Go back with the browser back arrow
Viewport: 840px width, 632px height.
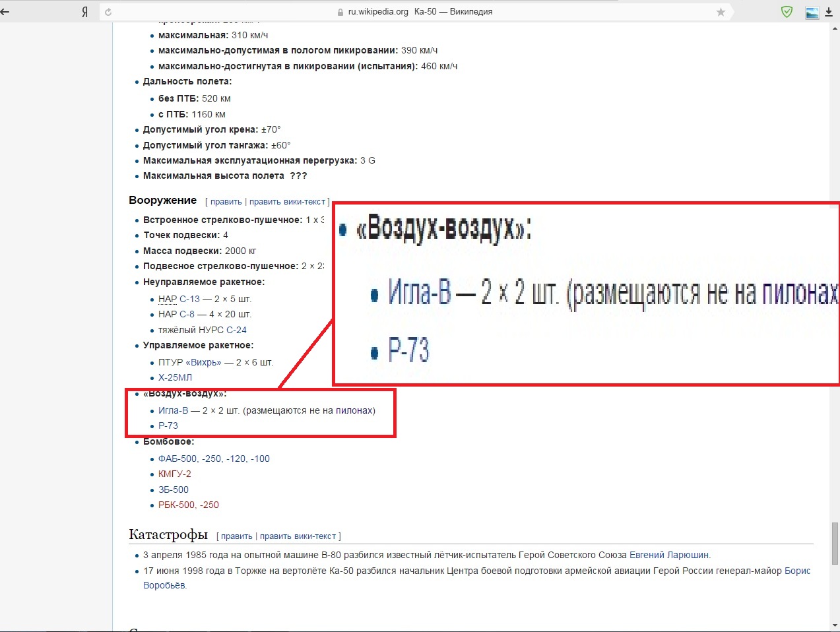[x=5, y=12]
